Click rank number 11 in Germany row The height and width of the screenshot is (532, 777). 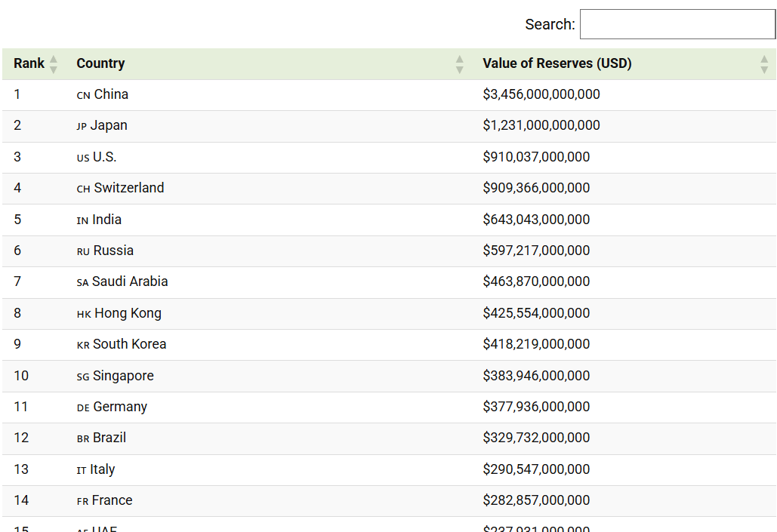(21, 407)
